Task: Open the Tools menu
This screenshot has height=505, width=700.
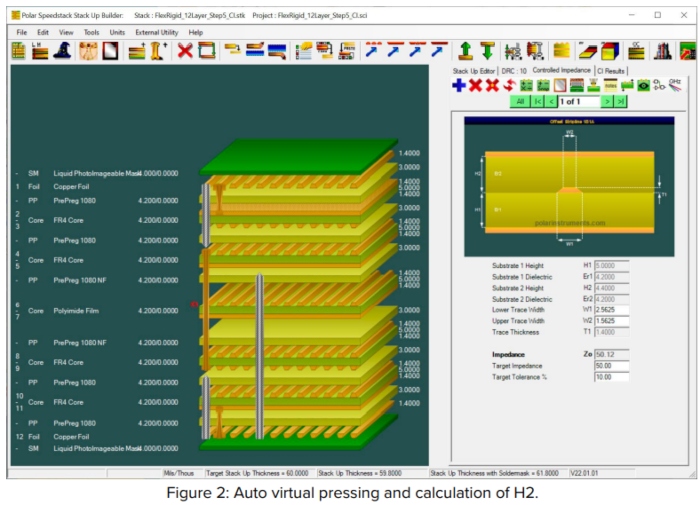Action: [92, 32]
